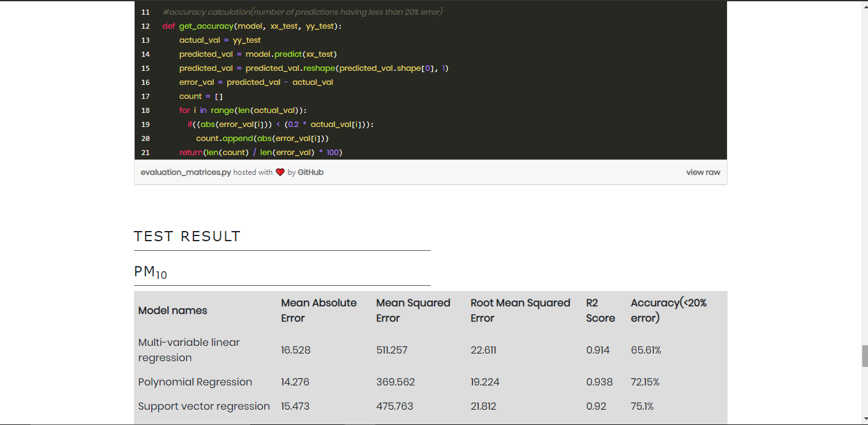This screenshot has width=868, height=425.
Task: Click the Support vector regression row label
Action: coord(204,406)
